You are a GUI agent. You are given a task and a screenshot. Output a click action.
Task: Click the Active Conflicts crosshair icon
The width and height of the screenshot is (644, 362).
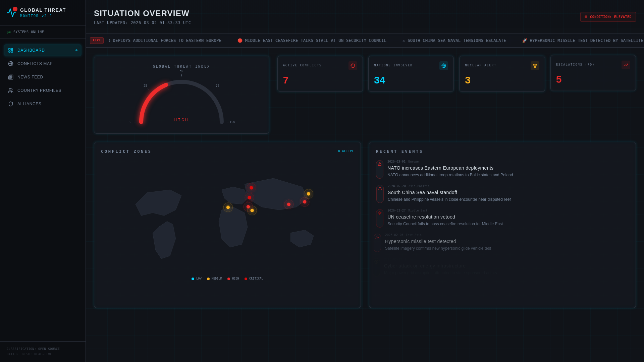[353, 66]
